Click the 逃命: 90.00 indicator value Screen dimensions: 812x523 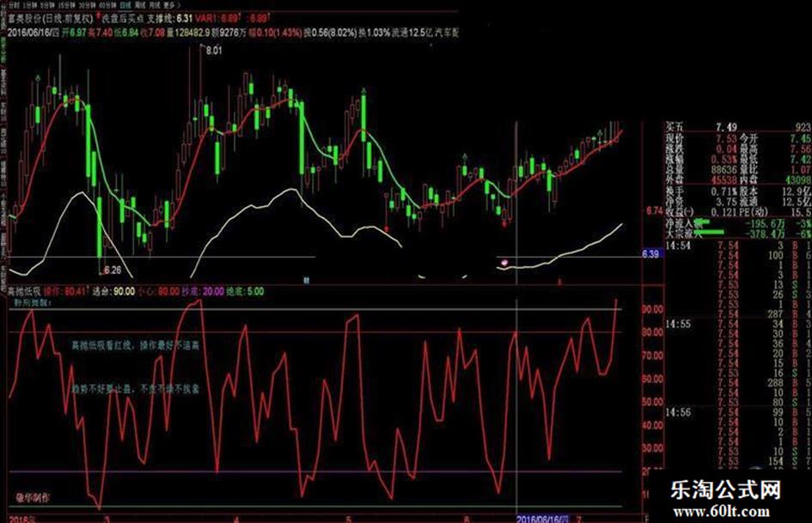[x=113, y=291]
